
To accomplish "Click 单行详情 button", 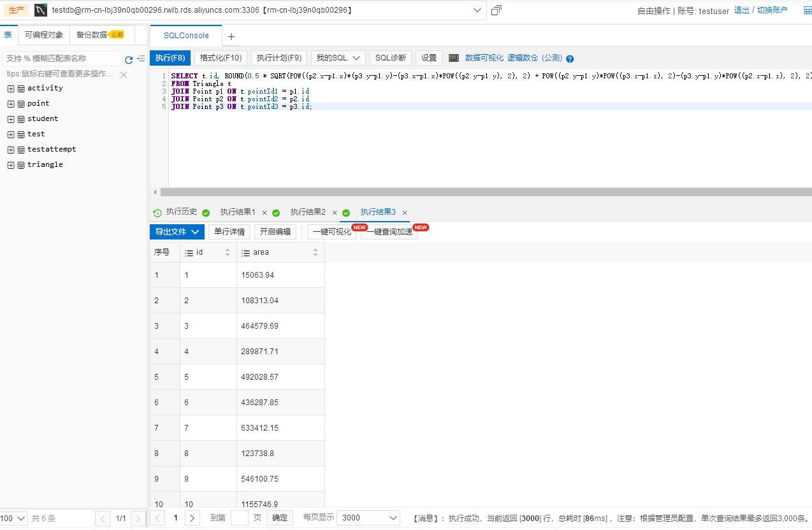I will point(229,232).
